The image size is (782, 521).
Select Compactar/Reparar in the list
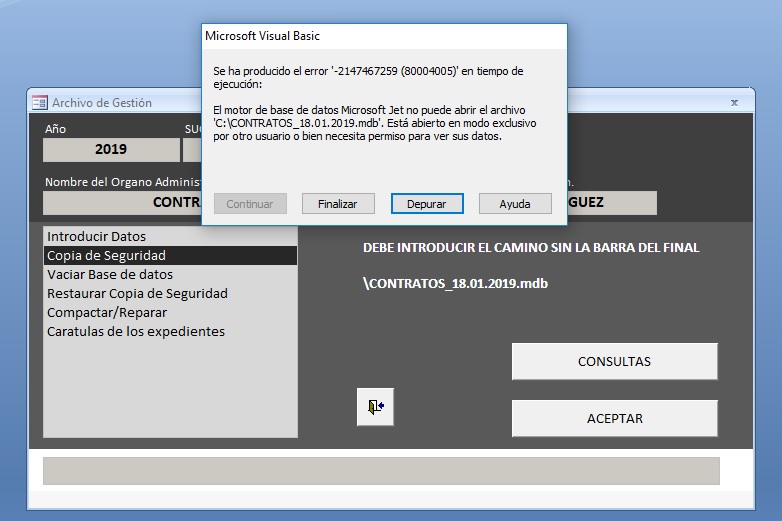point(170,312)
